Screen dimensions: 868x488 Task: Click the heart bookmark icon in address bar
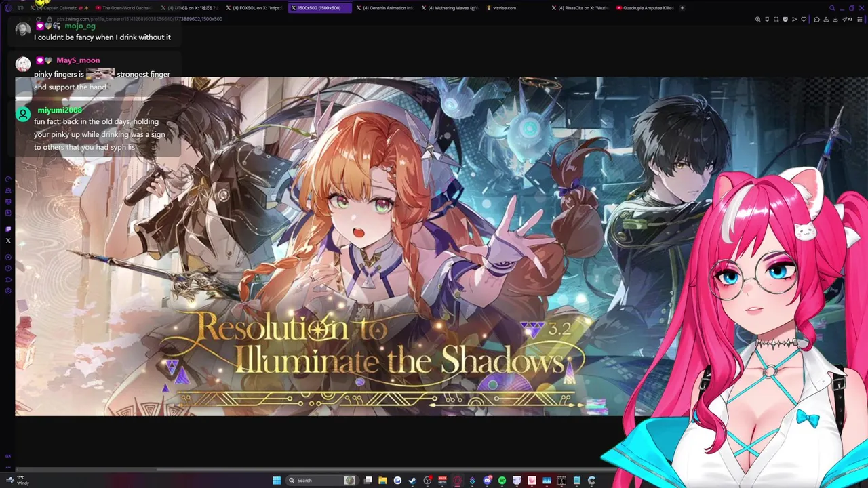[x=804, y=19]
